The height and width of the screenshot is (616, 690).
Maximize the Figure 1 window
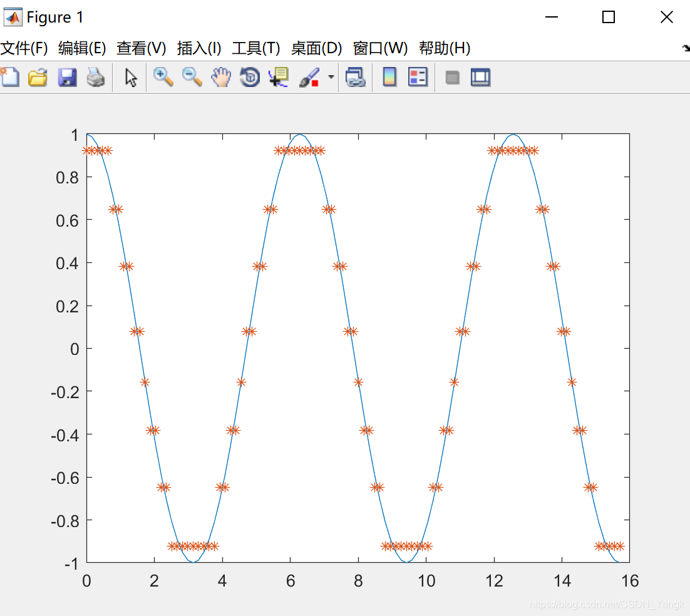(x=609, y=17)
